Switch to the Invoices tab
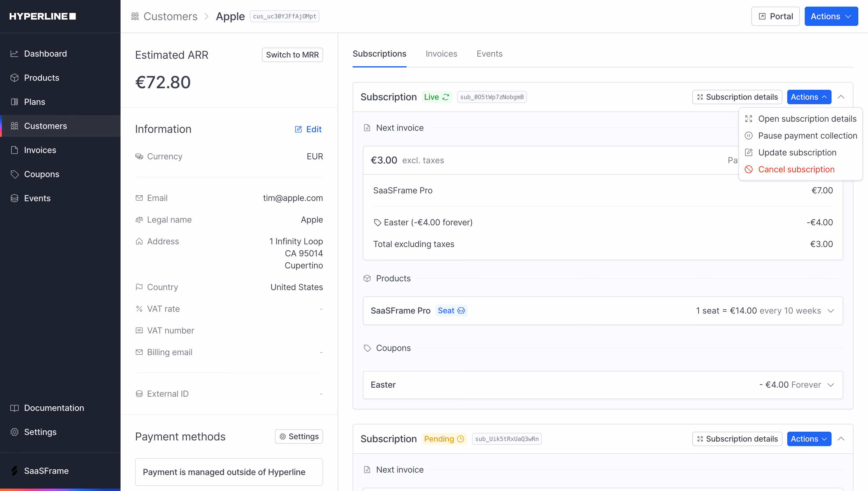 pos(441,54)
